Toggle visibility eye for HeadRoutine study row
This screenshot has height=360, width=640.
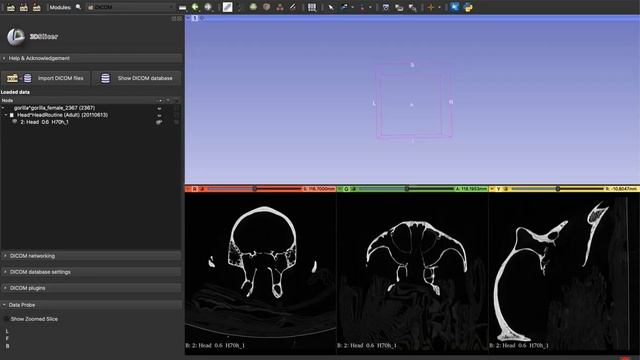tap(159, 116)
